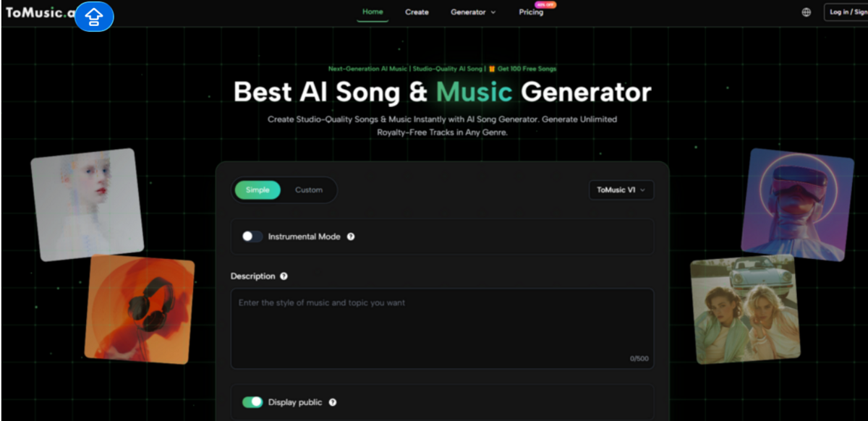Select the Simple mode option
The width and height of the screenshot is (868, 421).
258,190
